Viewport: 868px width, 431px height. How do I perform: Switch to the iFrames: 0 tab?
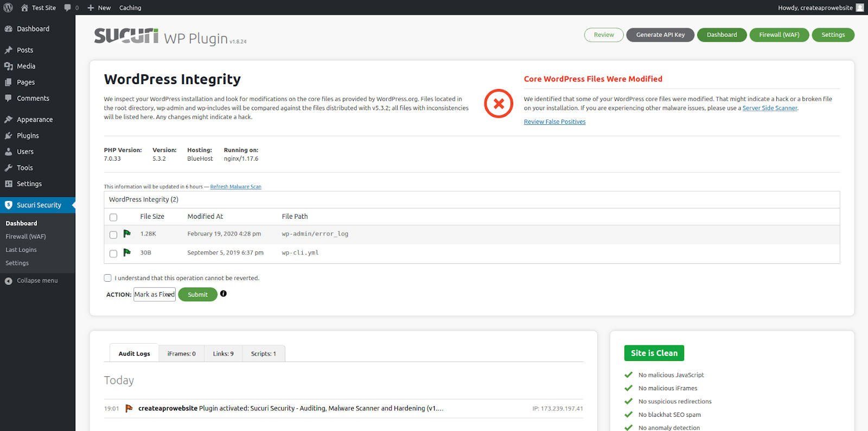[182, 353]
